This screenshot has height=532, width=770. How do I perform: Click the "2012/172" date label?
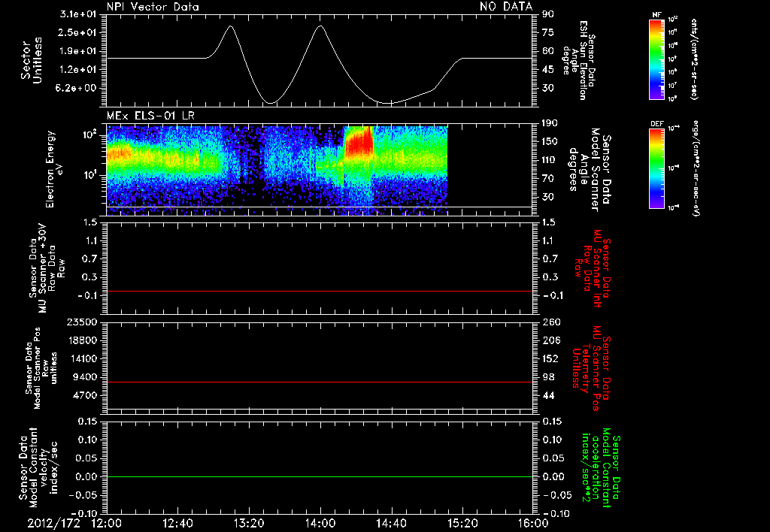[x=53, y=523]
